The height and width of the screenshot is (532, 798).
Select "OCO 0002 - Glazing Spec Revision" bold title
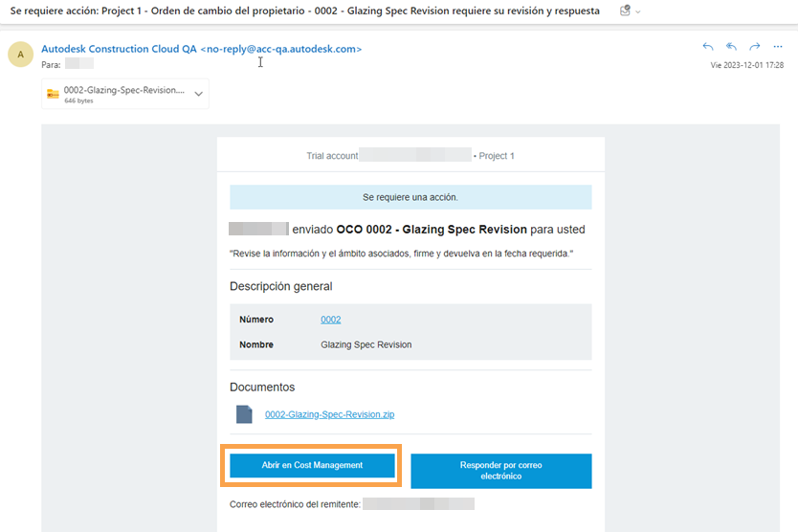tap(432, 230)
